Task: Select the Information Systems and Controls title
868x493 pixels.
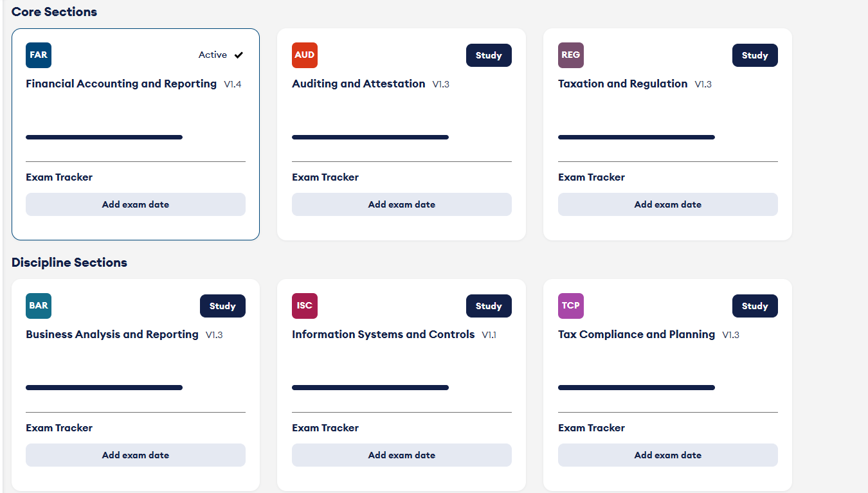Action: click(x=383, y=334)
